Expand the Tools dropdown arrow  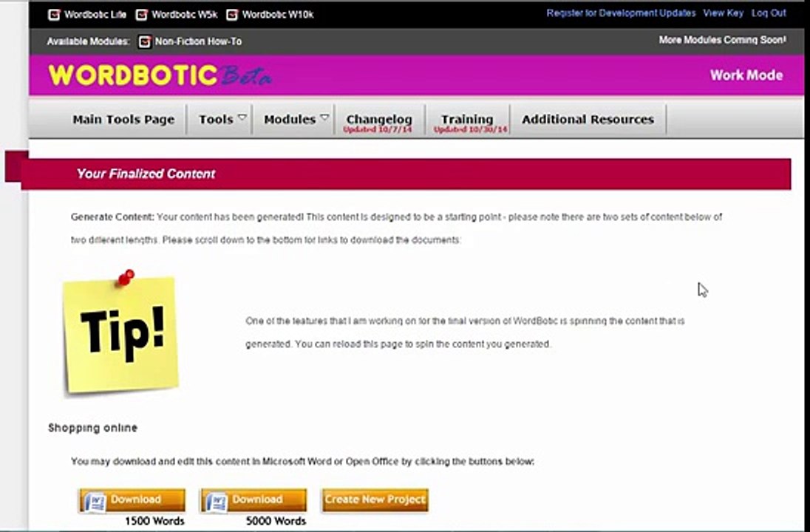tap(242, 117)
